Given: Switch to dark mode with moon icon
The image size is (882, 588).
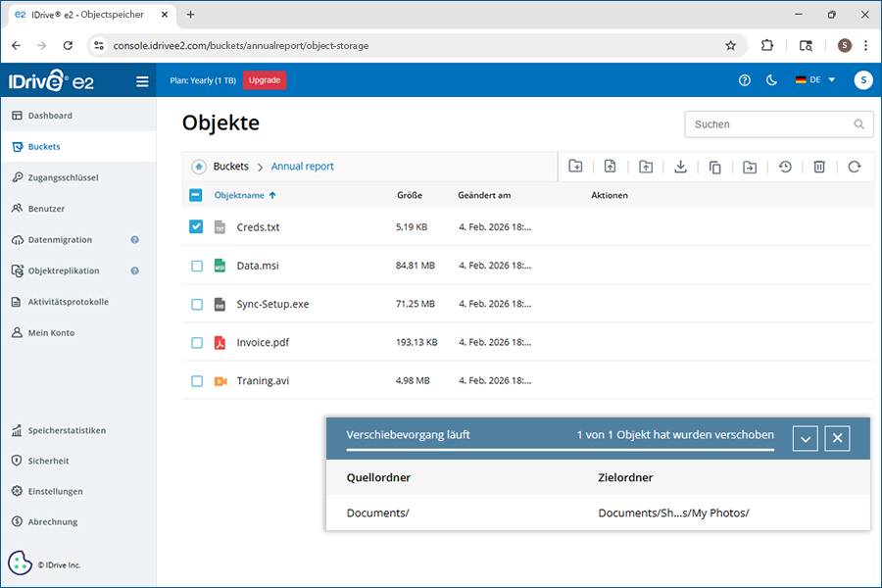Looking at the screenshot, I should click(x=771, y=80).
